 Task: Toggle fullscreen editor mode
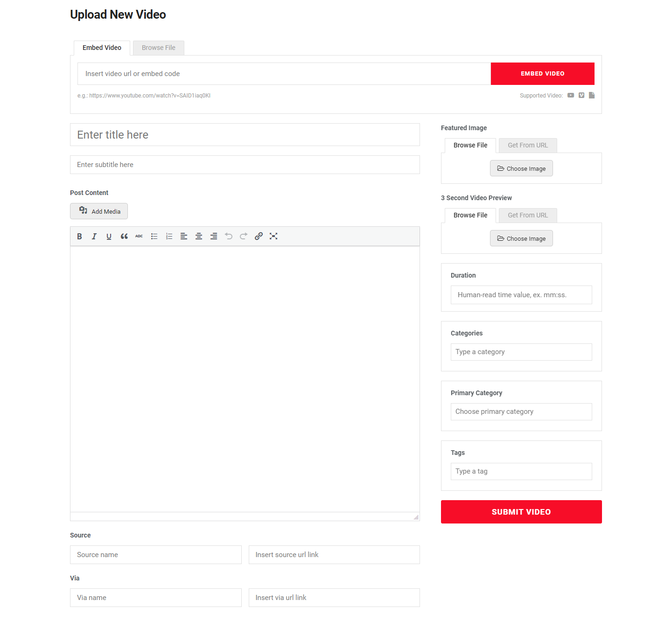[273, 237]
